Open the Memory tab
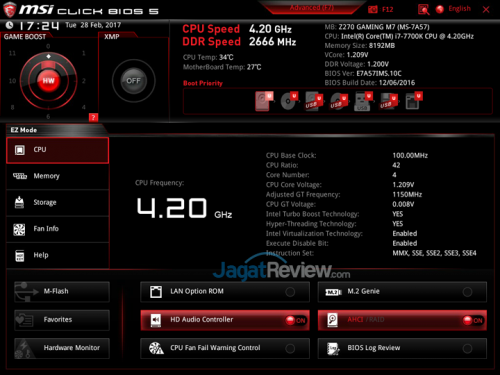 [58, 176]
